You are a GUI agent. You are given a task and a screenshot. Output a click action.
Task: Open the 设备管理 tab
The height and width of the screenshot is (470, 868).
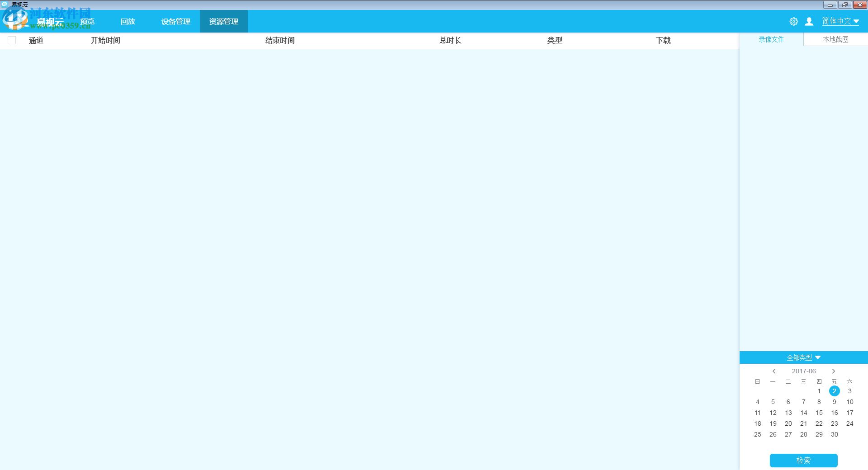(x=176, y=21)
